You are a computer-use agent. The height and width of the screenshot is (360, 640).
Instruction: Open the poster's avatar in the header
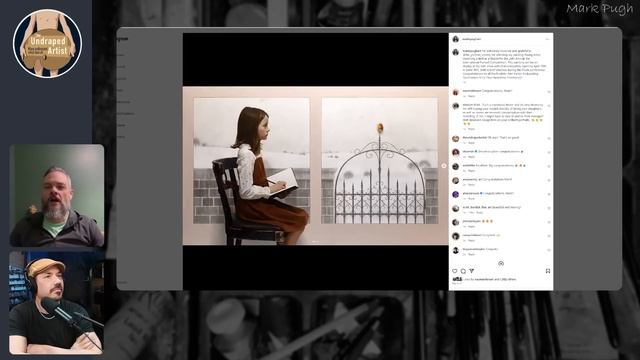click(456, 39)
